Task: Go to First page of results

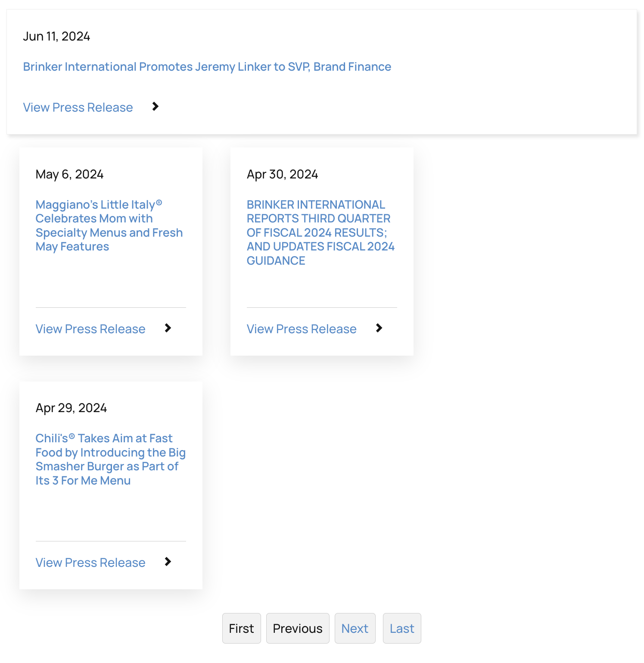Action: [241, 629]
